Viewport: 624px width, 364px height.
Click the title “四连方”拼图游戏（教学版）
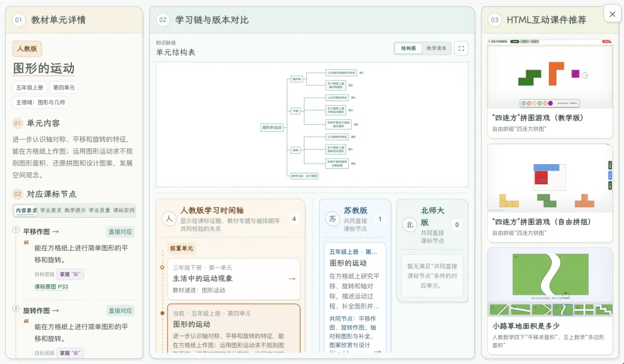point(538,118)
